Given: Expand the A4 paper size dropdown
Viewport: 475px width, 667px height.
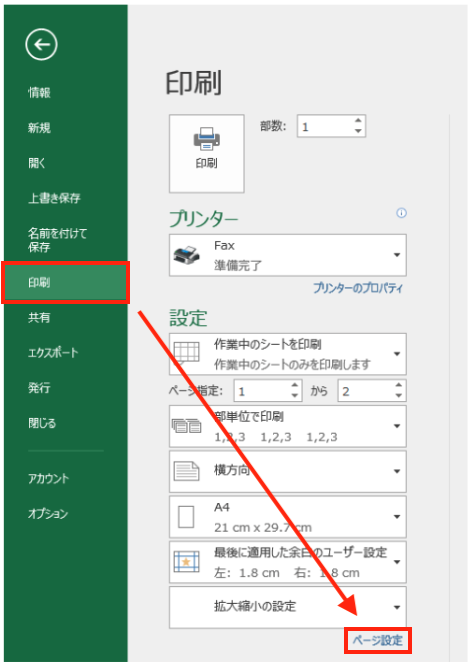Looking at the screenshot, I should [397, 517].
